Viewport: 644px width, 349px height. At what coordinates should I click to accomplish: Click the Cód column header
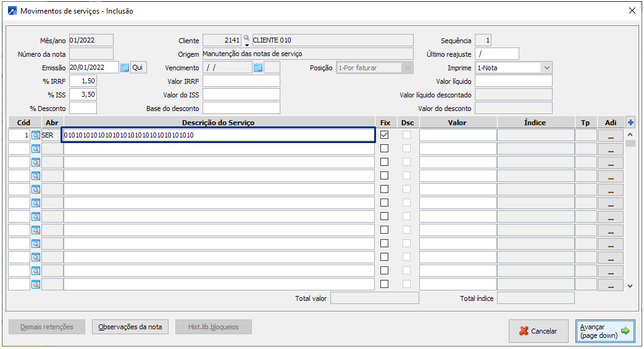tap(24, 122)
